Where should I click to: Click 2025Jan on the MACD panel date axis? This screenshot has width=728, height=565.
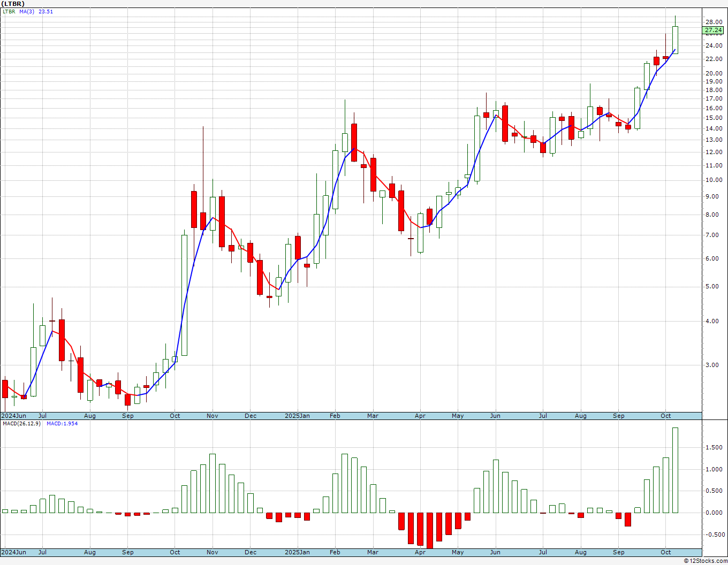click(297, 552)
